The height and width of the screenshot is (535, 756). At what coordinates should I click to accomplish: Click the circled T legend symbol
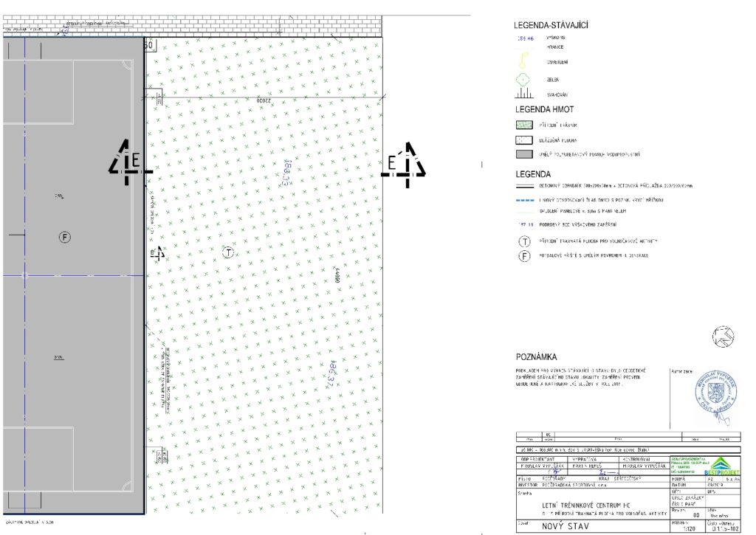[523, 241]
